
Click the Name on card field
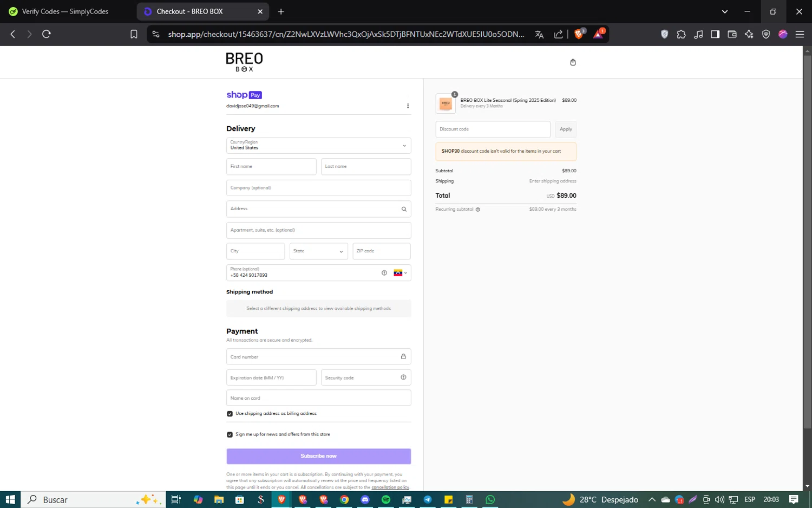pyautogui.click(x=318, y=398)
